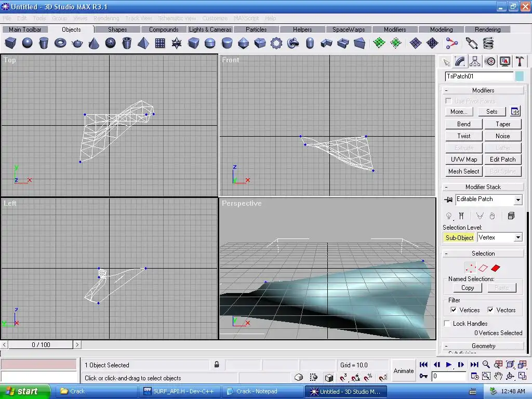Open the Windows start menu
The height and width of the screenshot is (399, 532).
[25, 391]
